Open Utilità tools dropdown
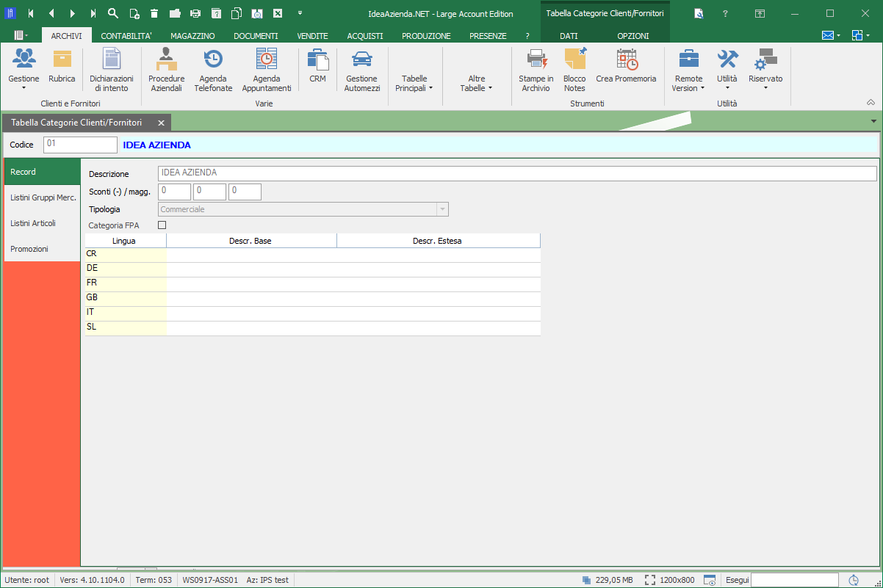This screenshot has height=588, width=883. [x=727, y=69]
